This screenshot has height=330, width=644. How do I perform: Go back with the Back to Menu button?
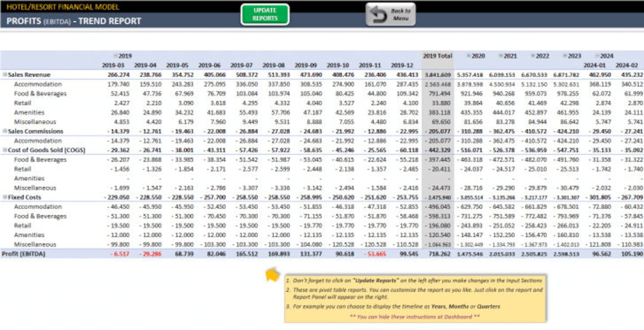[x=390, y=14]
